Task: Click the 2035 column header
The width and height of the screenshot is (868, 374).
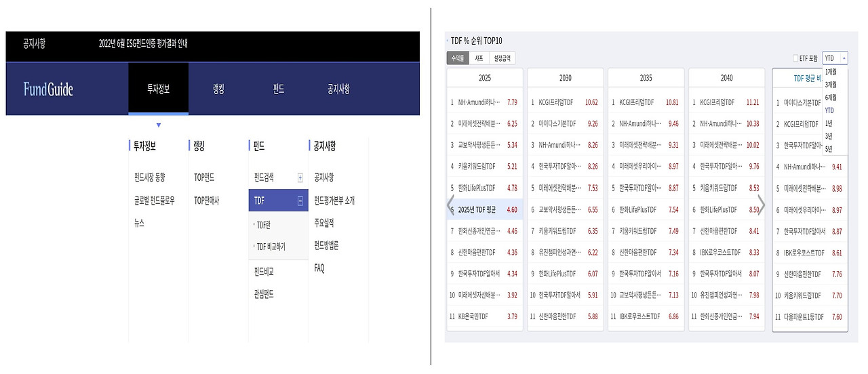Action: 646,78
